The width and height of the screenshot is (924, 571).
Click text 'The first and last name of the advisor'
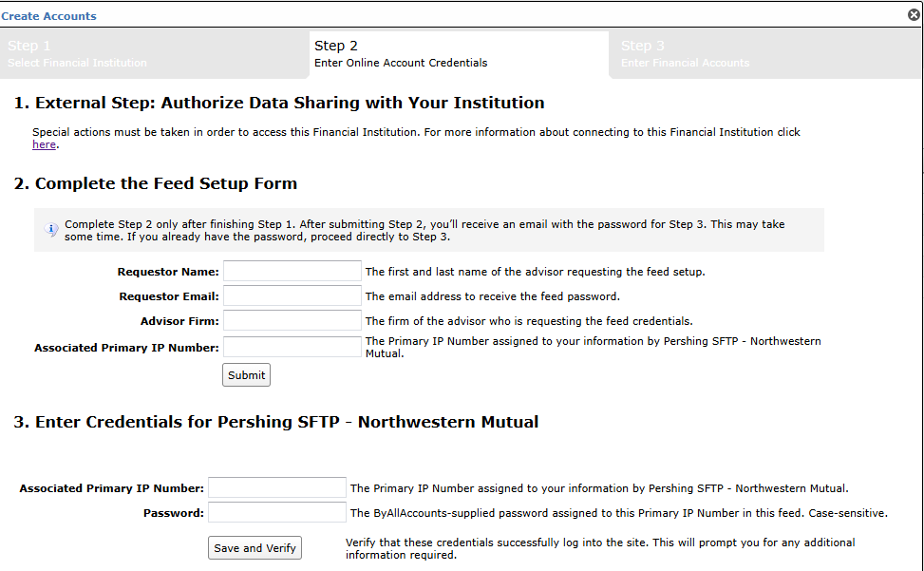(x=535, y=272)
